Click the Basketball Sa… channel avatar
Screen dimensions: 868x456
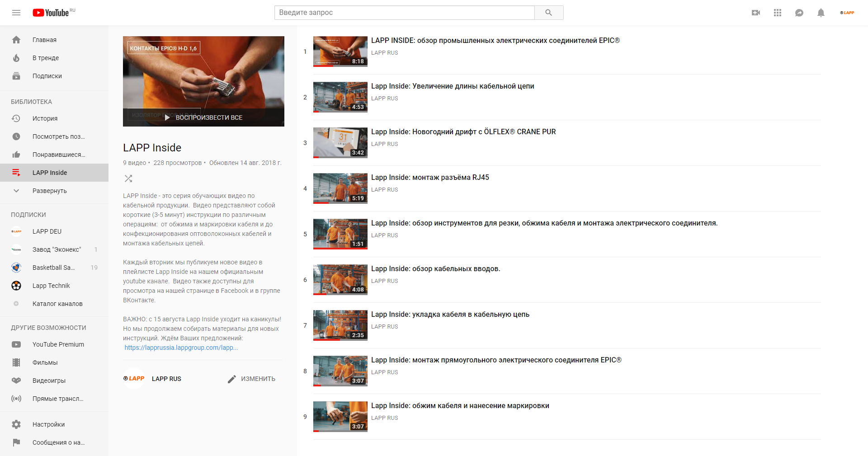tap(16, 268)
